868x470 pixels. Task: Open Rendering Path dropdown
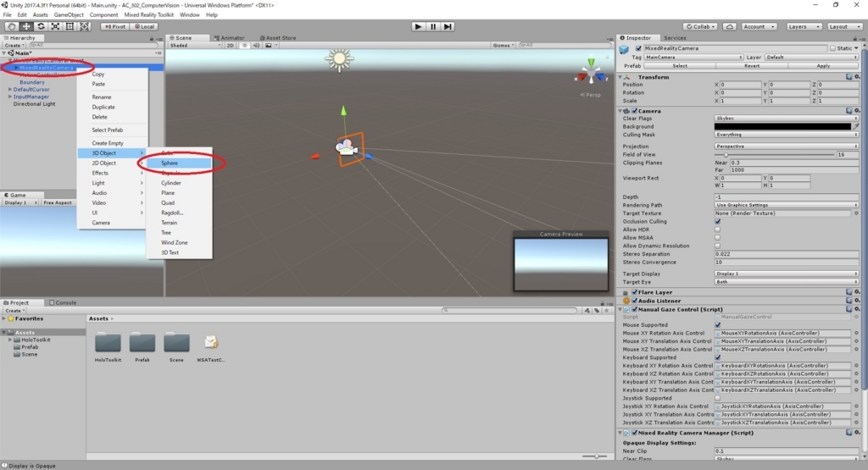tap(786, 205)
